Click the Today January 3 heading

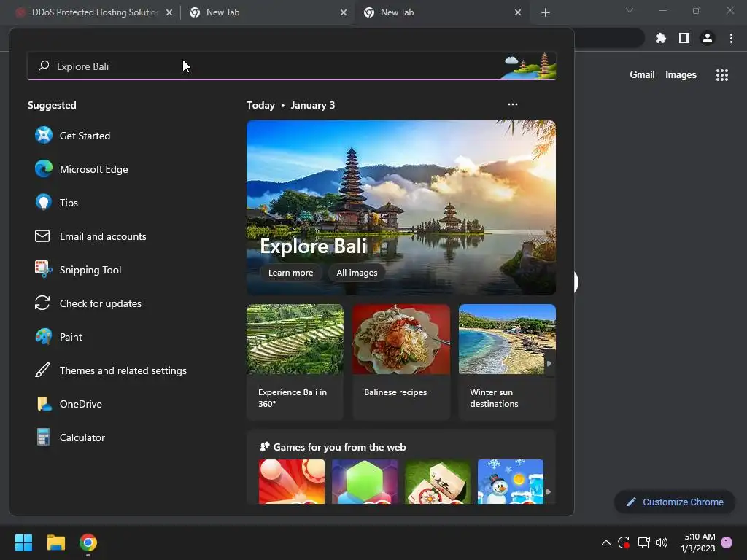290,105
